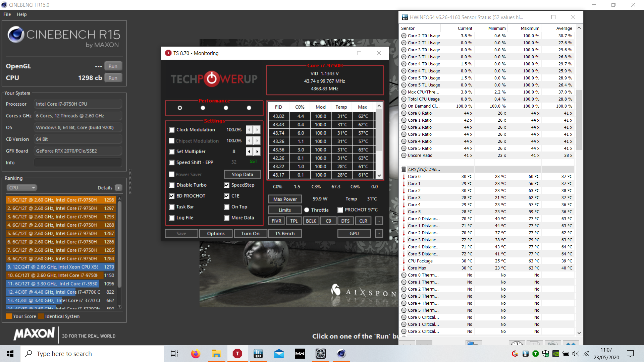
Task: Select the second Performance profile radio button
Action: click(x=203, y=108)
